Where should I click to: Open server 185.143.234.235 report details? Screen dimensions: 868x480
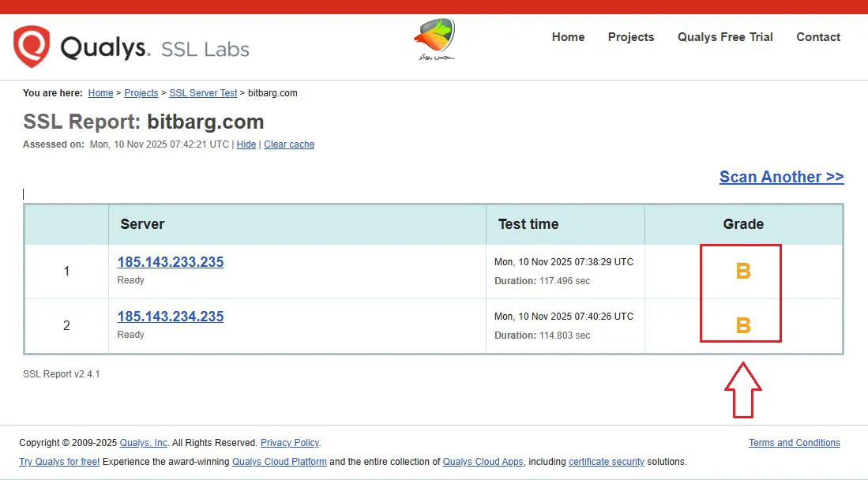point(171,317)
